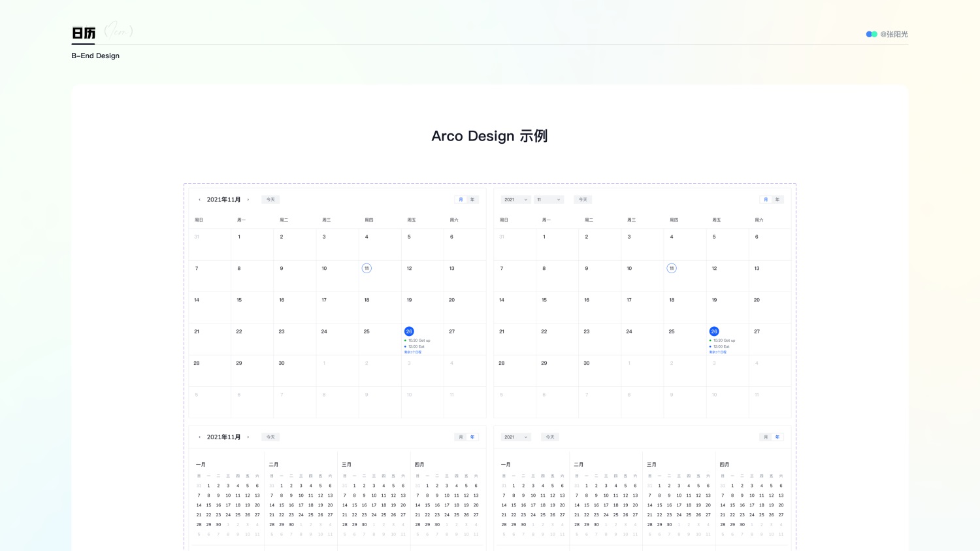This screenshot has width=980, height=551.
Task: Click 二月 heading in year-view calendar with 2021 dropdown
Action: [579, 465]
